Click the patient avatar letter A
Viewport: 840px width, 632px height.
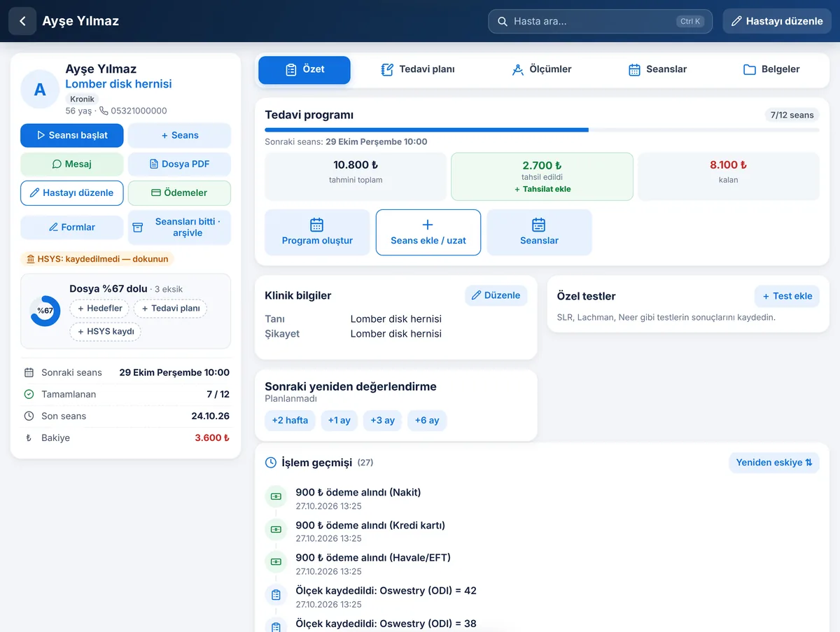pyautogui.click(x=40, y=89)
